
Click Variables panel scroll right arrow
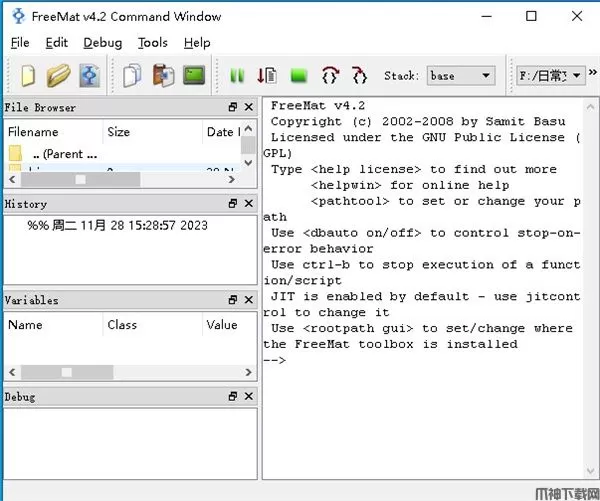tap(248, 372)
